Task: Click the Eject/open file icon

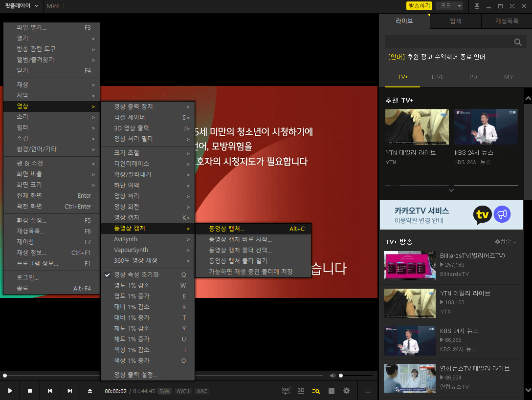Action: pos(90,391)
